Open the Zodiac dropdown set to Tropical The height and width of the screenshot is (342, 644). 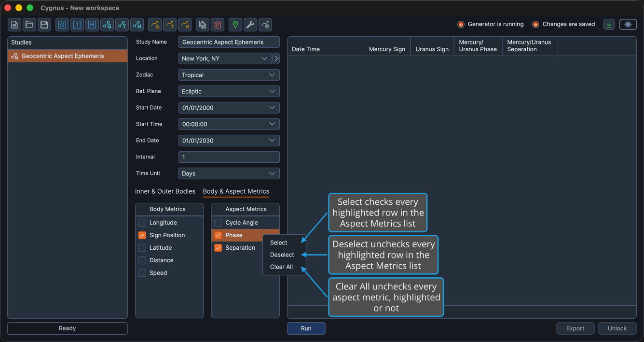tap(229, 75)
